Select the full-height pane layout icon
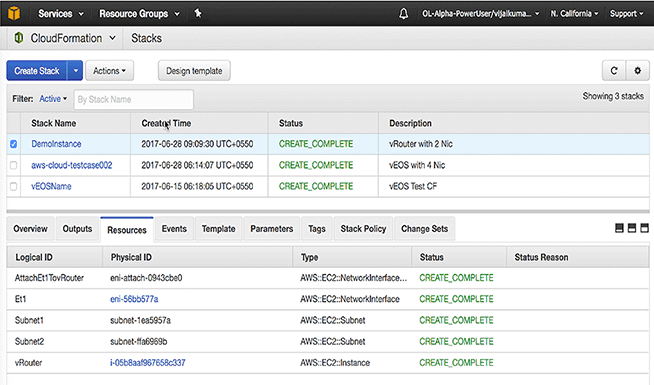The height and width of the screenshot is (385, 654). click(x=644, y=228)
